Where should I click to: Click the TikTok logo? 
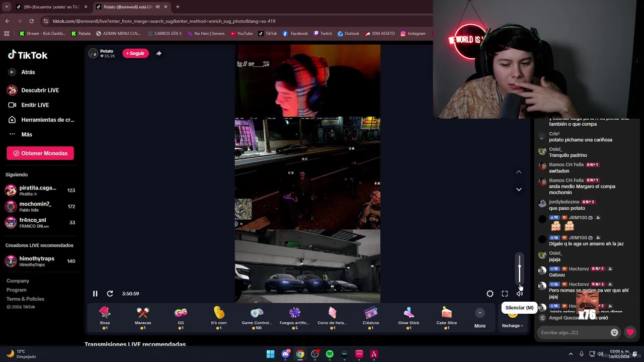[28, 55]
